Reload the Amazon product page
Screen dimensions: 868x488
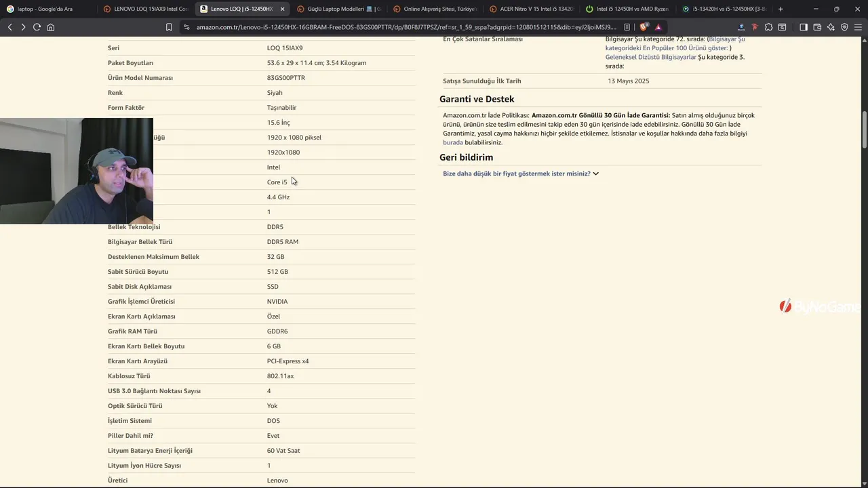(37, 27)
